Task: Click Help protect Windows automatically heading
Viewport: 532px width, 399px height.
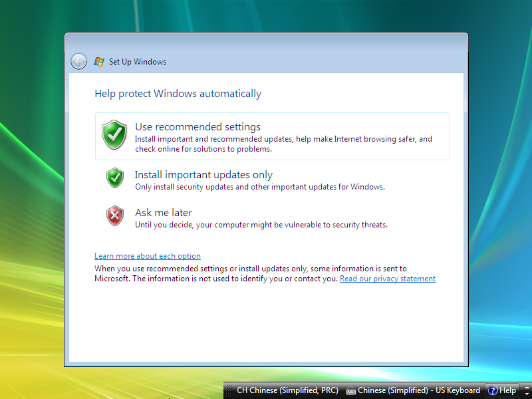Action: coord(178,94)
